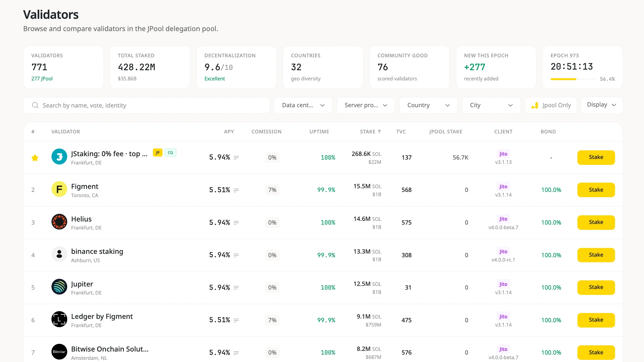Click the Figment validator logo
The width and height of the screenshot is (644, 362).
[59, 189]
